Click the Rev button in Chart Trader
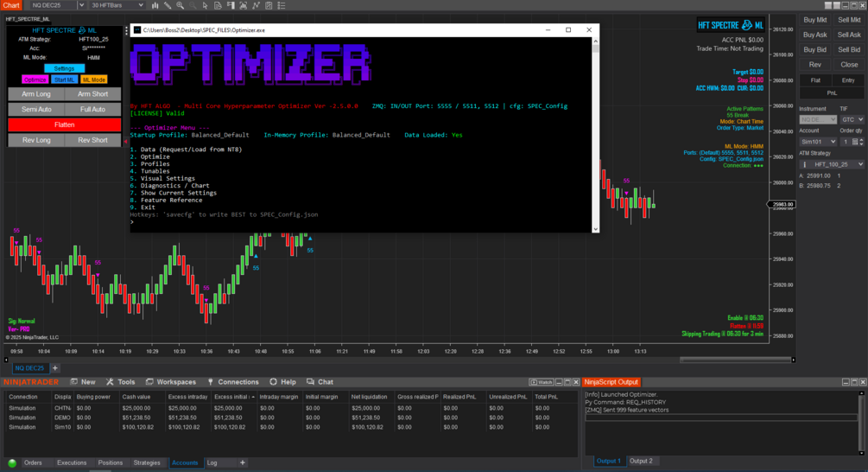 click(814, 65)
